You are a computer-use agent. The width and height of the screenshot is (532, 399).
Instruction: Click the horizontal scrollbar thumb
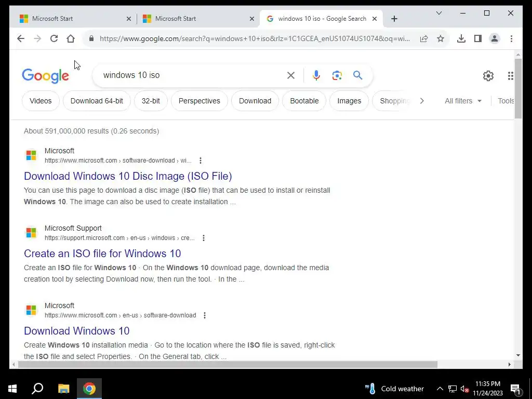pos(228,364)
